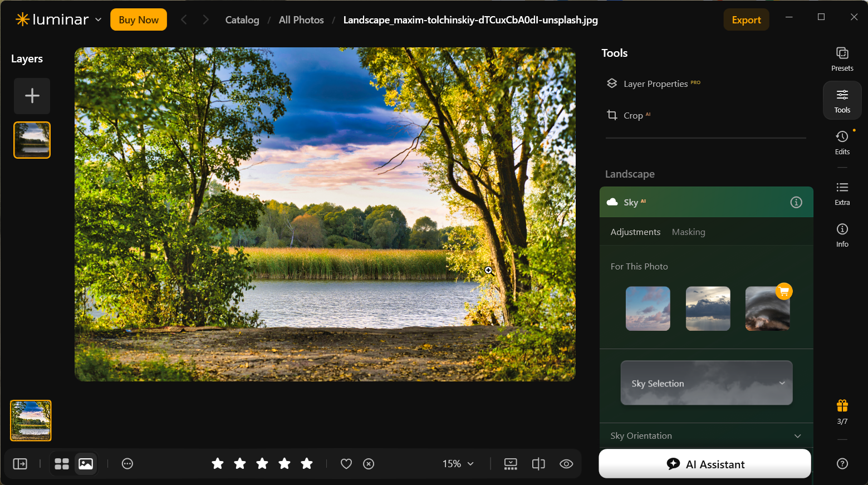The image size is (868, 485).
Task: Reject photo with the X circle icon
Action: [x=369, y=464]
